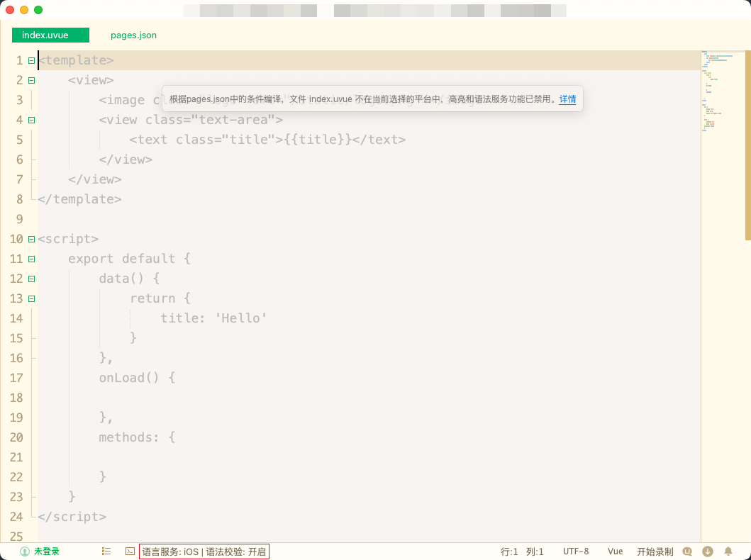This screenshot has height=560, width=751.
Task: Click the text title: 'Hello' on line 14
Action: click(213, 318)
